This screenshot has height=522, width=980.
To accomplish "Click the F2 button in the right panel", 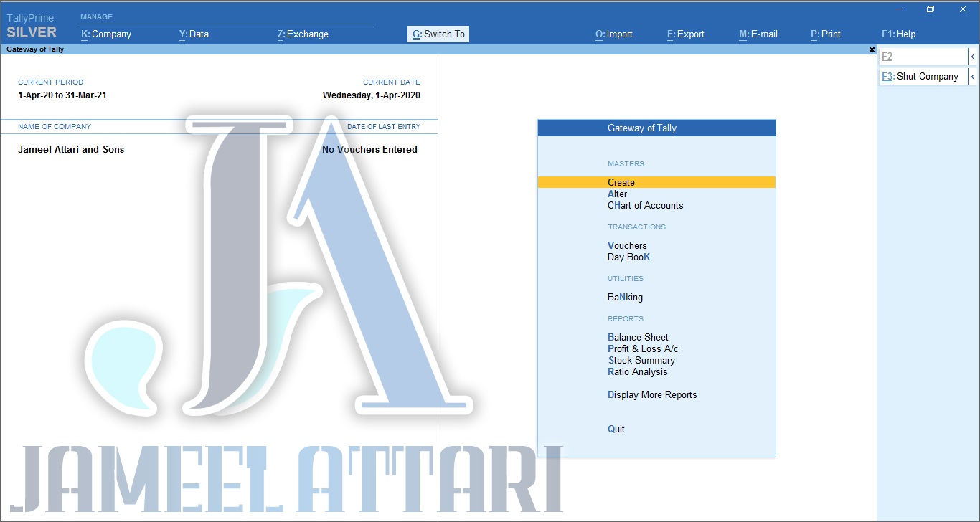I will (923, 56).
